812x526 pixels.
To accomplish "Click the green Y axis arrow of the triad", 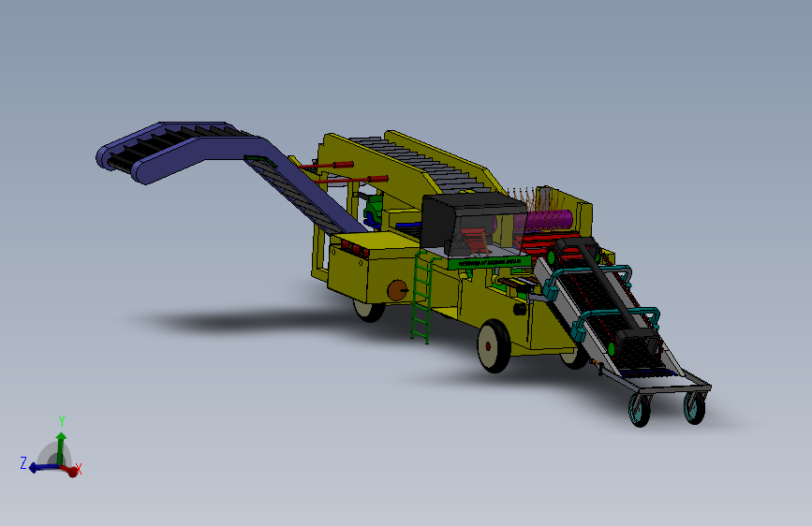I will pyautogui.click(x=61, y=448).
